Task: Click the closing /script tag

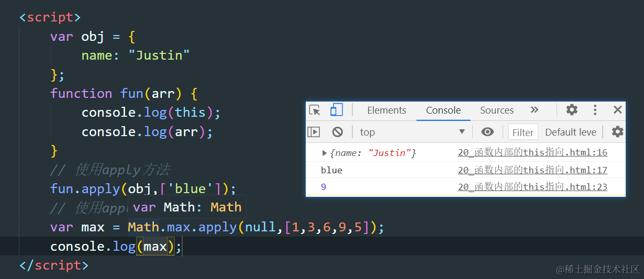Action: pyautogui.click(x=54, y=265)
